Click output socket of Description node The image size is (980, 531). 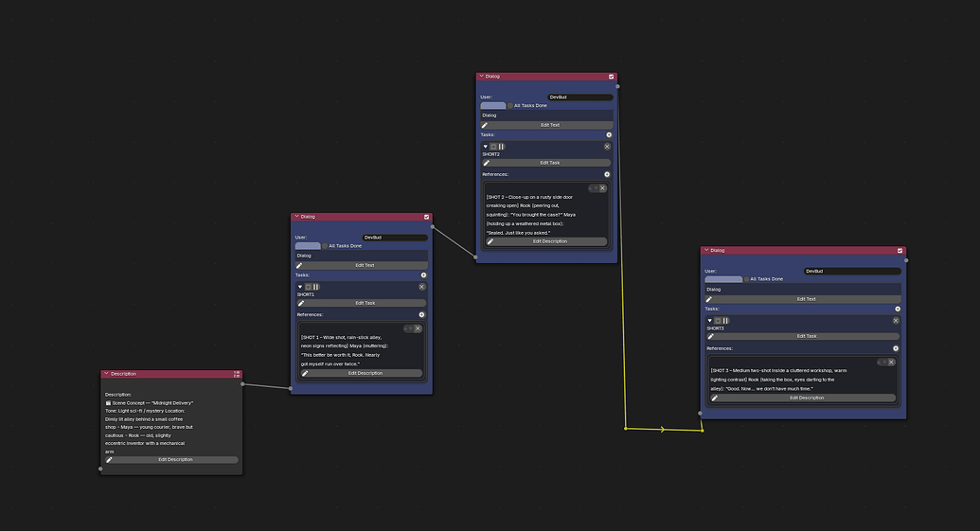[x=242, y=383]
